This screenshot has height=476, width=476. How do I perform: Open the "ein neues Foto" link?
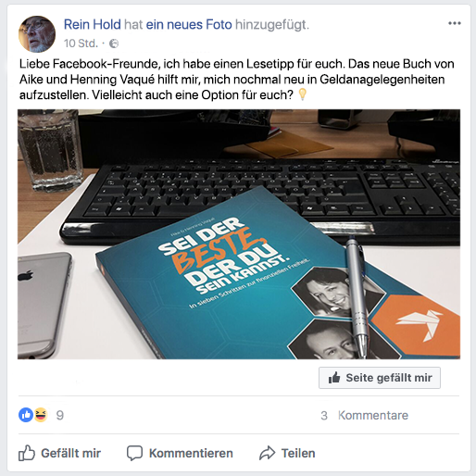[189, 24]
